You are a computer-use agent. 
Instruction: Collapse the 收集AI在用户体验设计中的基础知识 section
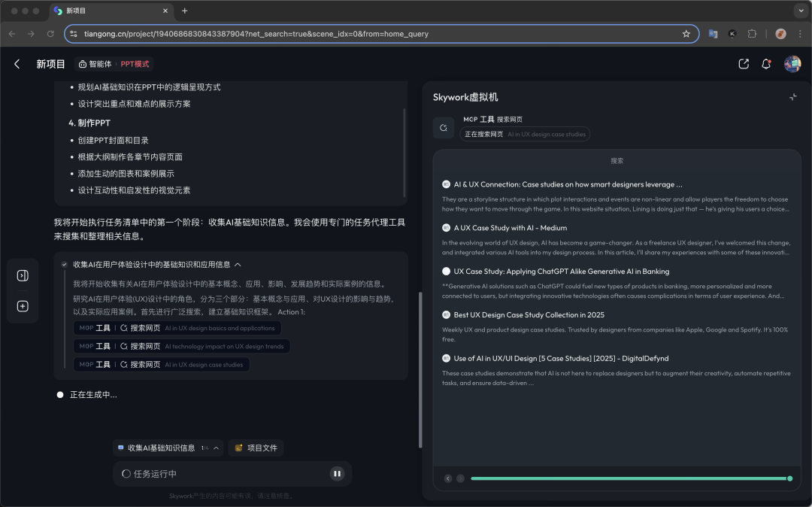[238, 265]
